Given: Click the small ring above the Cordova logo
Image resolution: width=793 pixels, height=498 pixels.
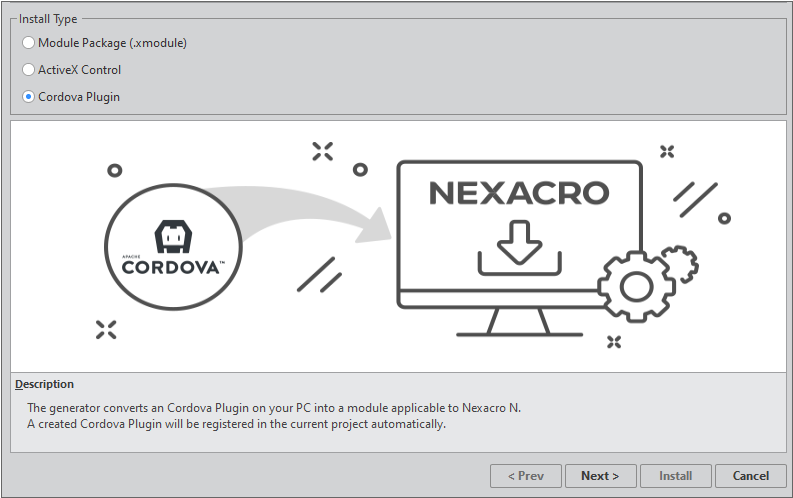Looking at the screenshot, I should click(x=115, y=171).
